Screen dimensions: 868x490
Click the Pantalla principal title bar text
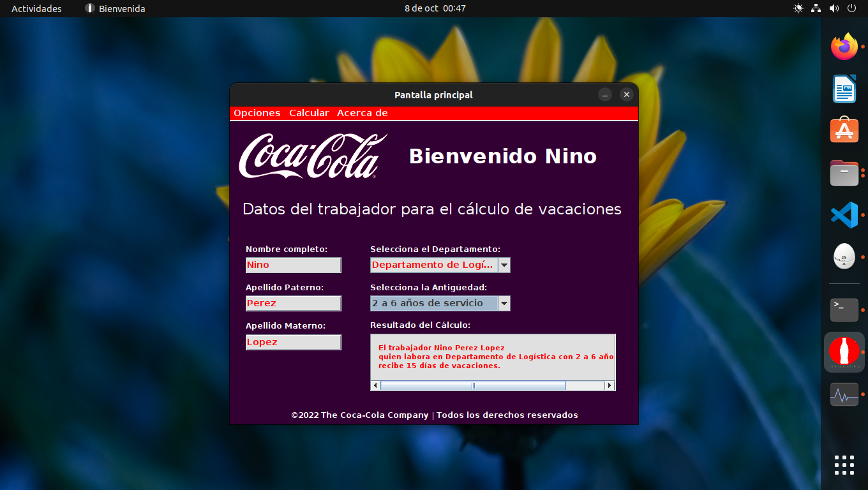434,95
